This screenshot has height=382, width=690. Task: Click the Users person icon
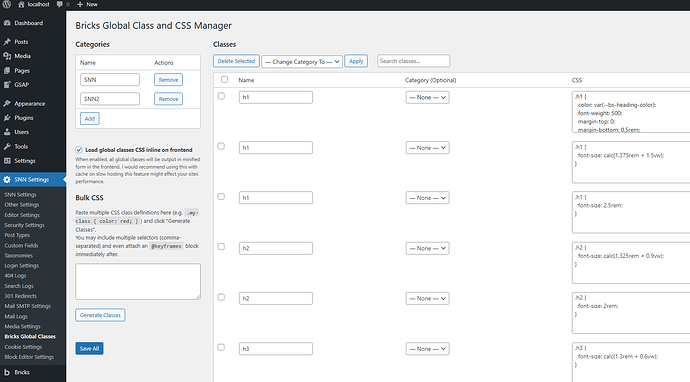[x=7, y=132]
